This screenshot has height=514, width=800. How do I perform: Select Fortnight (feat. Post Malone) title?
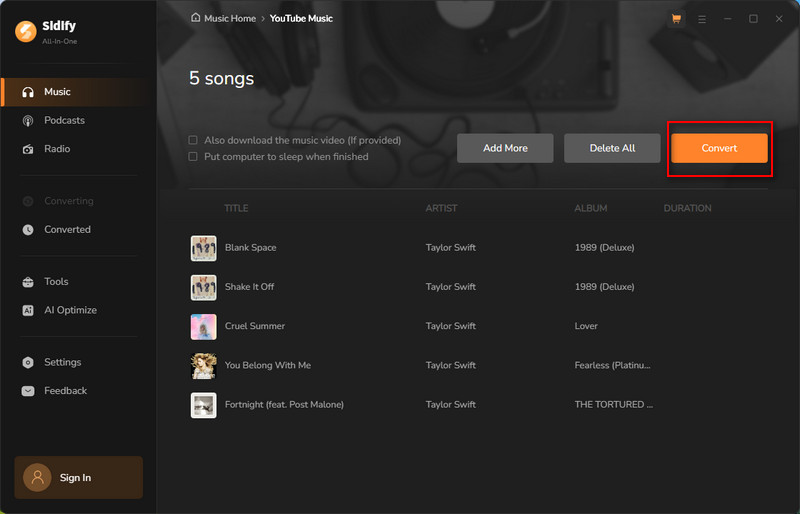pyautogui.click(x=284, y=405)
